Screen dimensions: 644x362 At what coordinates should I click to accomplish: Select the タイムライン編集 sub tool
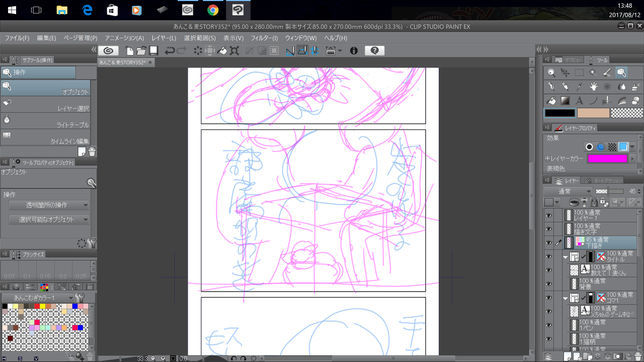coord(46,137)
